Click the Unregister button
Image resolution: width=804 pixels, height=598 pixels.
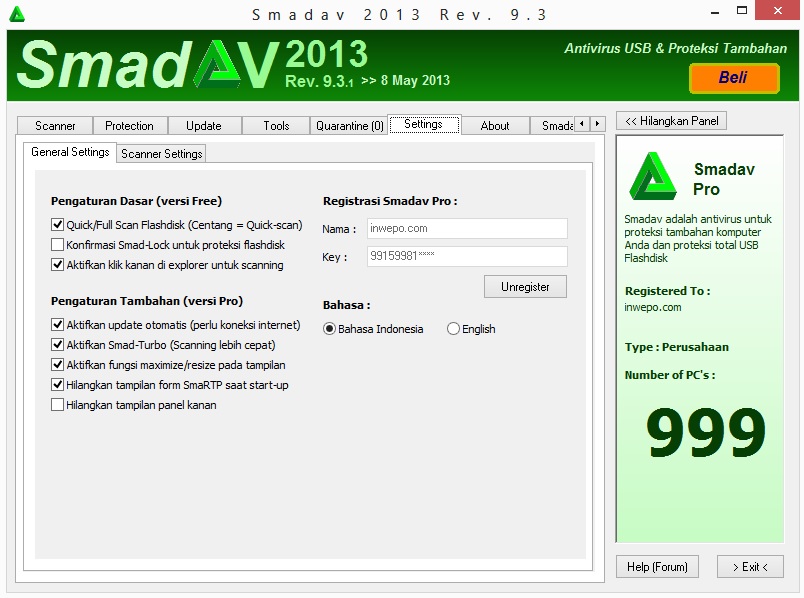pyautogui.click(x=525, y=287)
